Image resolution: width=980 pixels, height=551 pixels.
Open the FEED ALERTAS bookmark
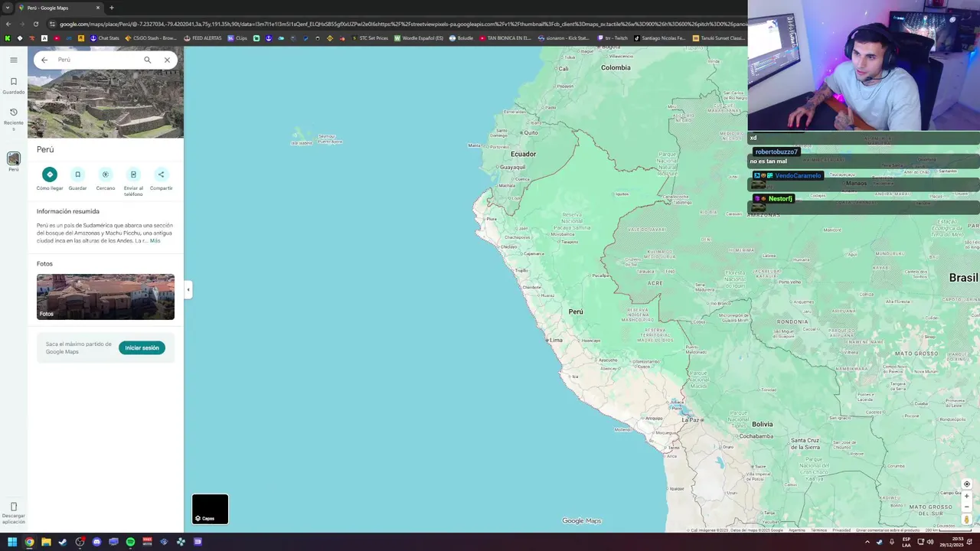[x=203, y=37]
